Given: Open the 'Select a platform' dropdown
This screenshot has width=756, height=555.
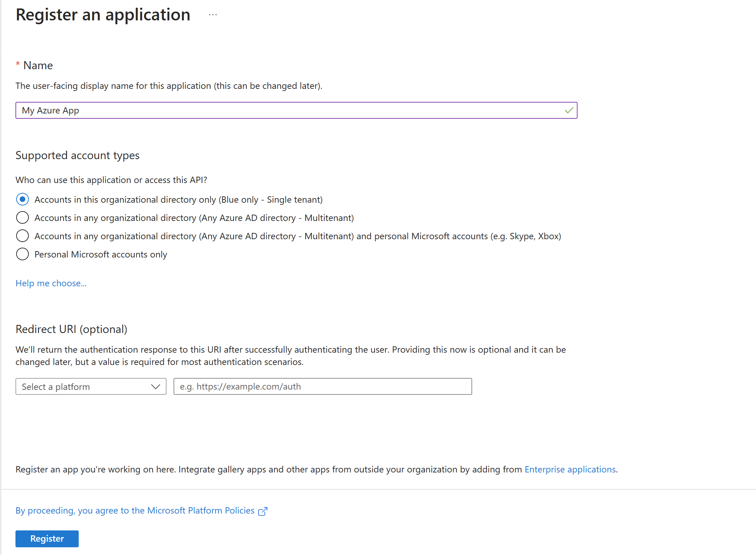Looking at the screenshot, I should tap(91, 386).
